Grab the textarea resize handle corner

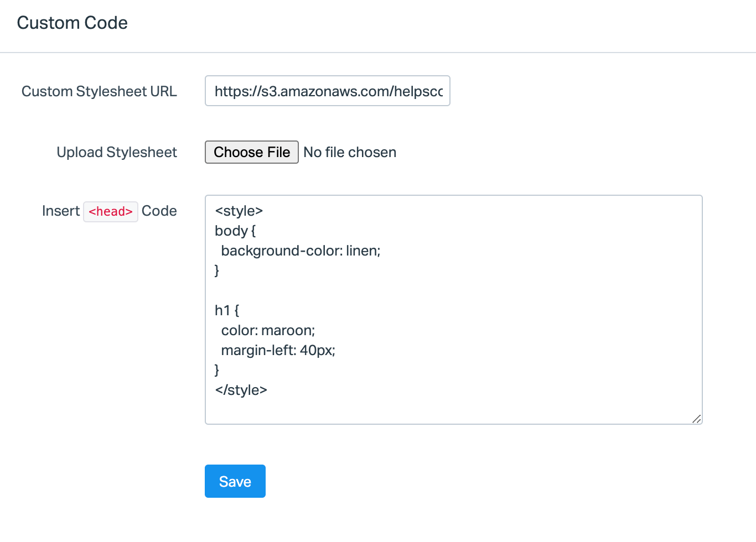[697, 419]
